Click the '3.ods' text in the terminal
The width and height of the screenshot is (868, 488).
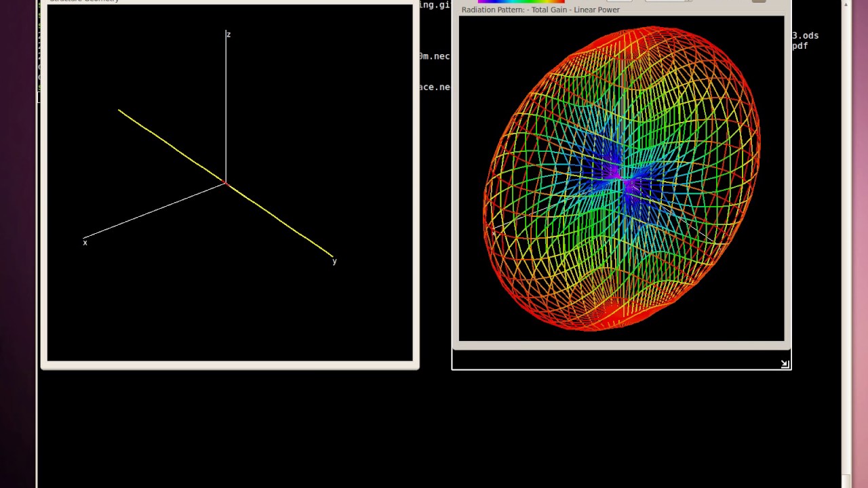[x=805, y=35]
